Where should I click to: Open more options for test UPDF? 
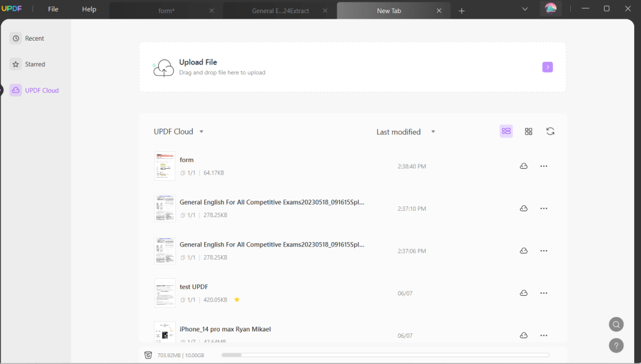click(544, 293)
